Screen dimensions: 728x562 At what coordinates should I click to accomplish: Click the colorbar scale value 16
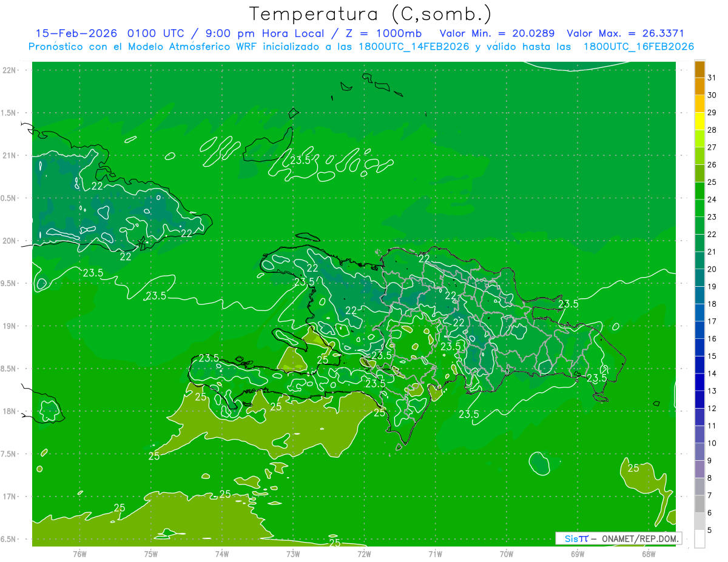click(x=712, y=339)
